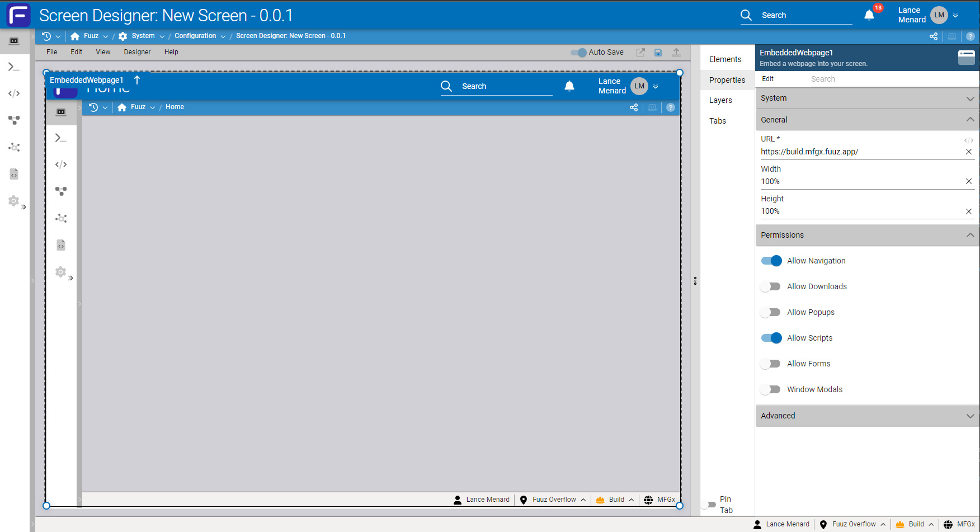980x532 pixels.
Task: Expand the Advanced section
Action: pos(868,416)
